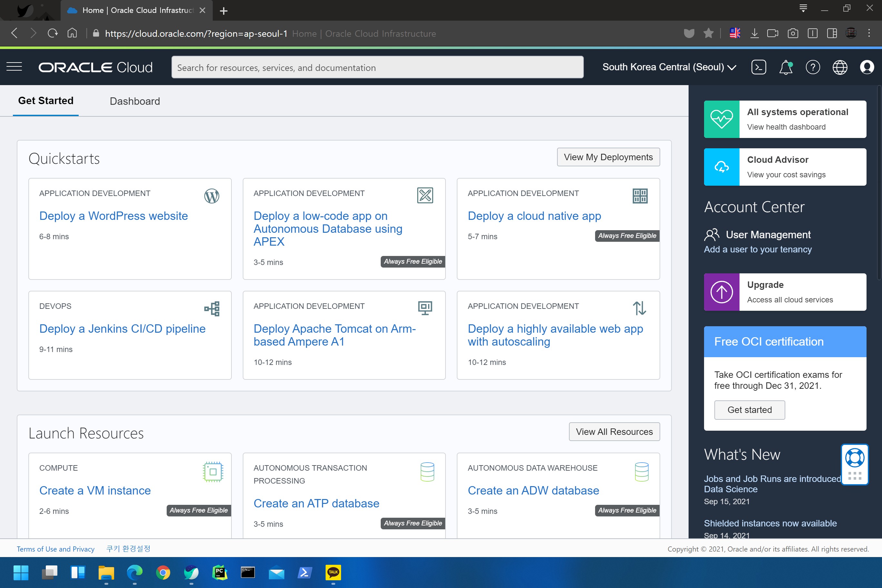Open the announcements bell icon
The image size is (882, 588).
[786, 67]
